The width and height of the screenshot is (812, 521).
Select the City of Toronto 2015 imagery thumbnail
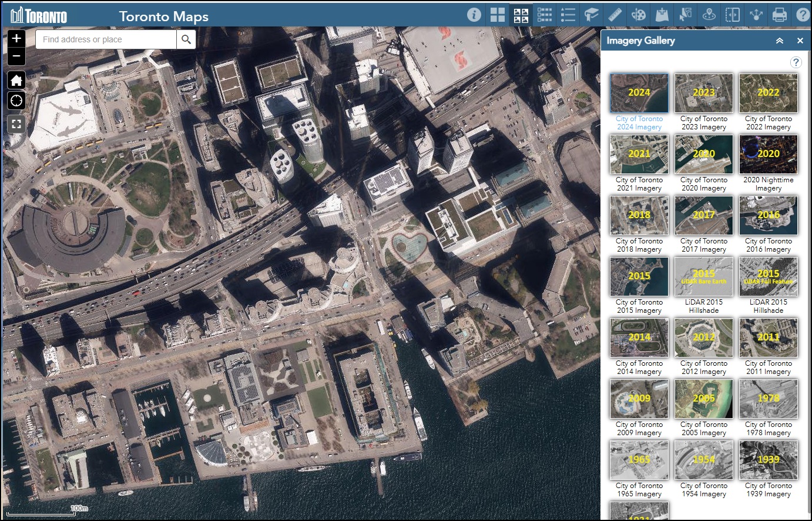(x=639, y=276)
